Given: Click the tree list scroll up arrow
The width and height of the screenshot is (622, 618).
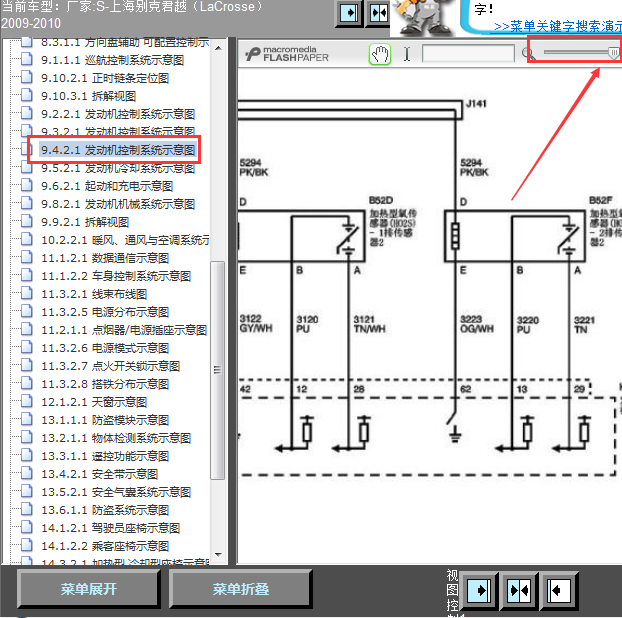Looking at the screenshot, I should click(x=218, y=48).
